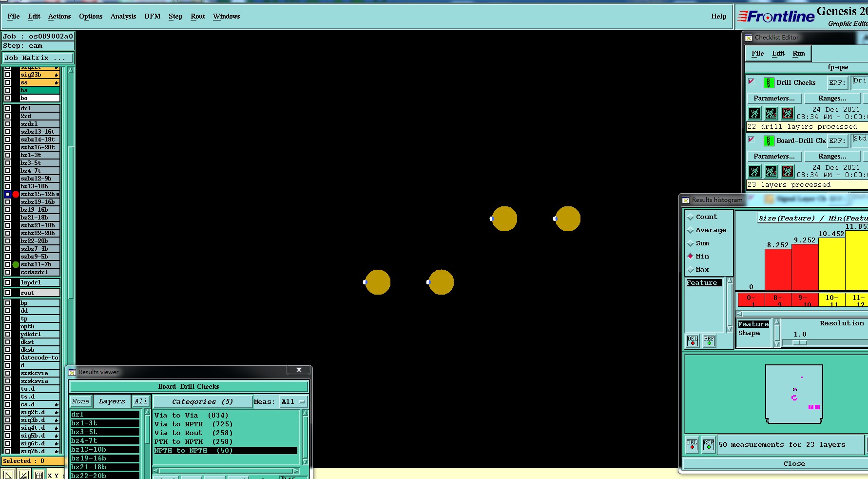Viewport: 868px width, 479px height.
Task: Click REF icon below histogram Feature list
Action: 709,341
